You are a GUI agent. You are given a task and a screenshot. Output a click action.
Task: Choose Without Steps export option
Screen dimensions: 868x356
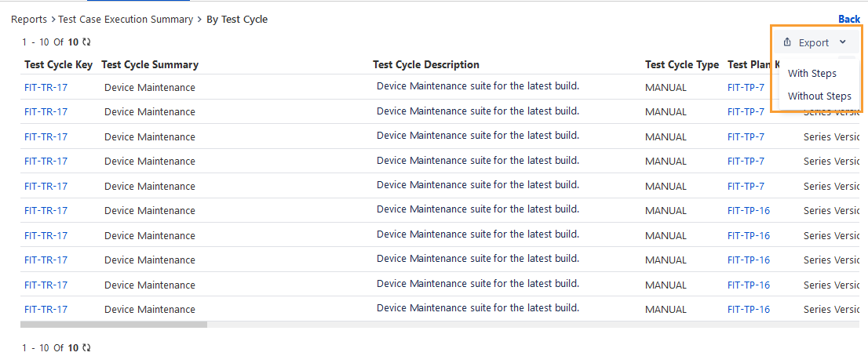tap(819, 96)
